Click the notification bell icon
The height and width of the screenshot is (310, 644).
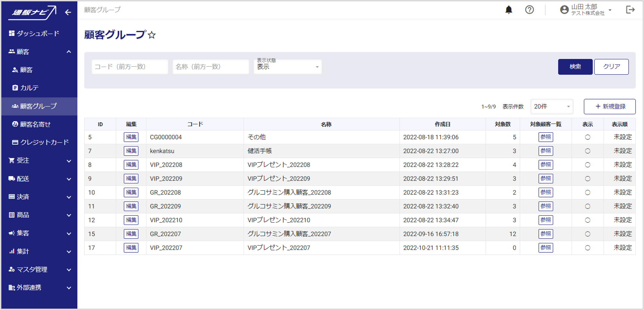(508, 10)
